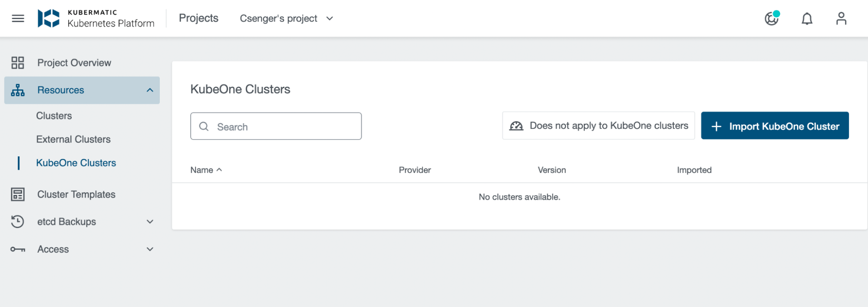This screenshot has width=868, height=307.
Task: Open the notifications bell
Action: [807, 19]
